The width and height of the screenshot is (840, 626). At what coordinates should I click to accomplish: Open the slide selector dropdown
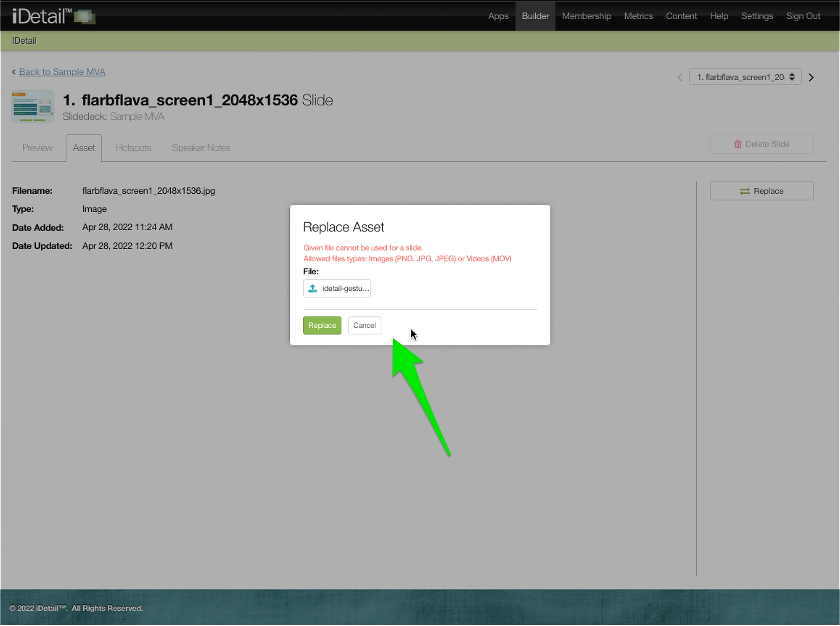point(745,77)
